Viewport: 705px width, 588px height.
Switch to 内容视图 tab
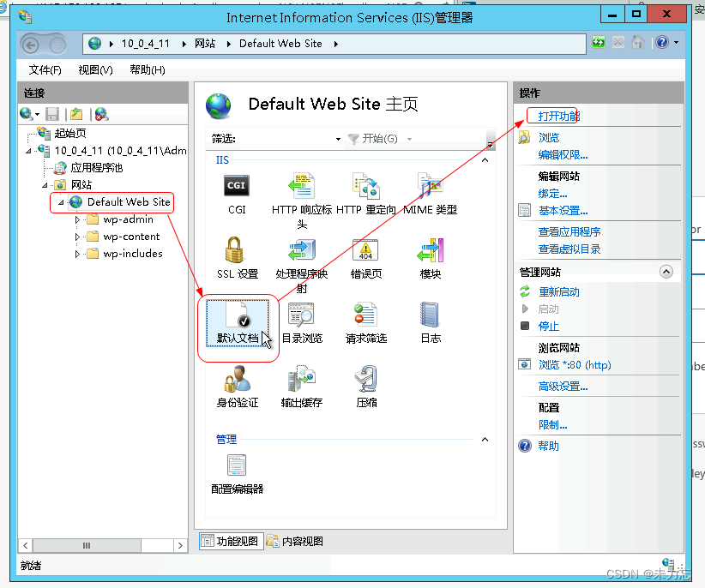(295, 541)
